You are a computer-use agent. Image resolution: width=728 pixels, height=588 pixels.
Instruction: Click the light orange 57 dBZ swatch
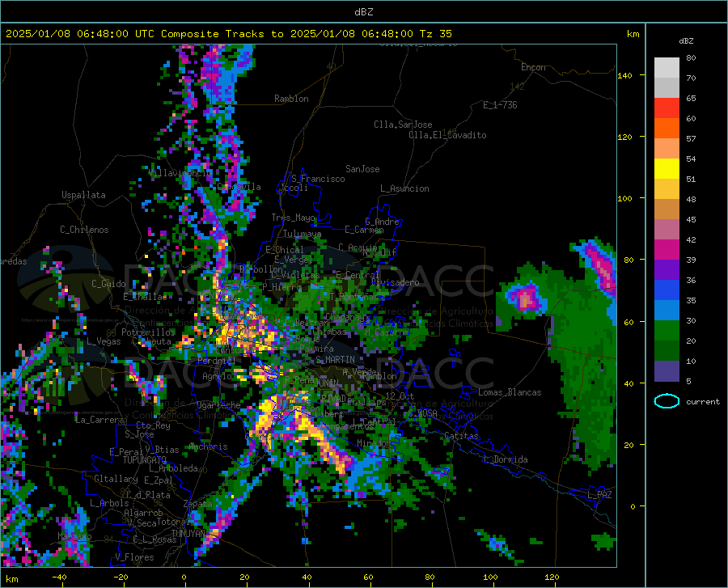click(x=667, y=149)
